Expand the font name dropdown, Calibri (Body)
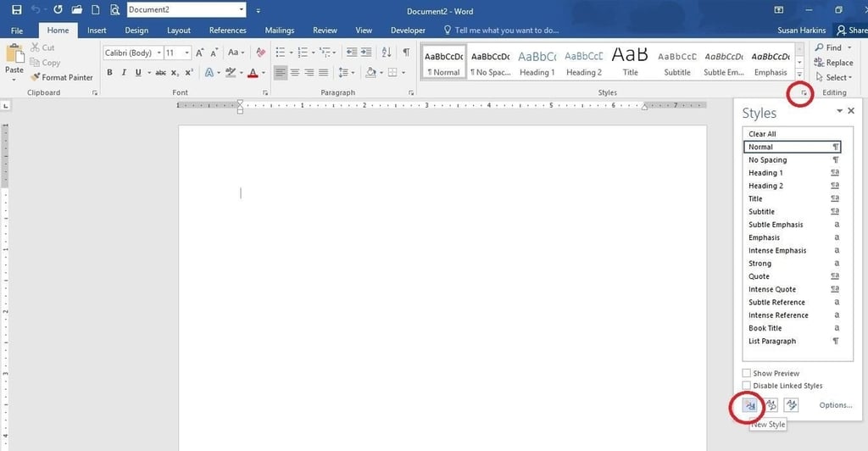This screenshot has width=868, height=451. 159,53
